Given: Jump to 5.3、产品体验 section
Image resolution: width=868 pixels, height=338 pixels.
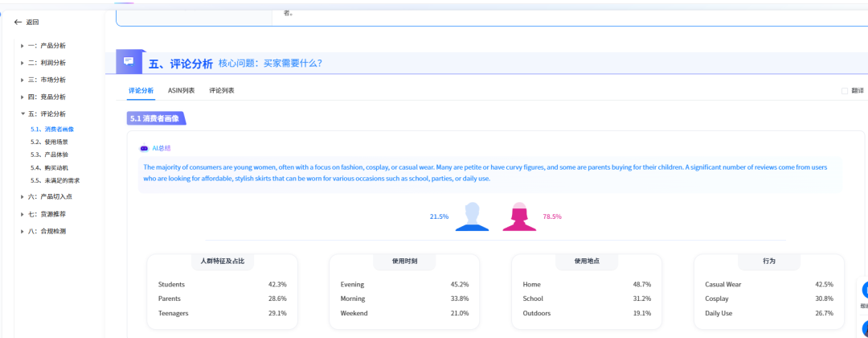Looking at the screenshot, I should 49,155.
